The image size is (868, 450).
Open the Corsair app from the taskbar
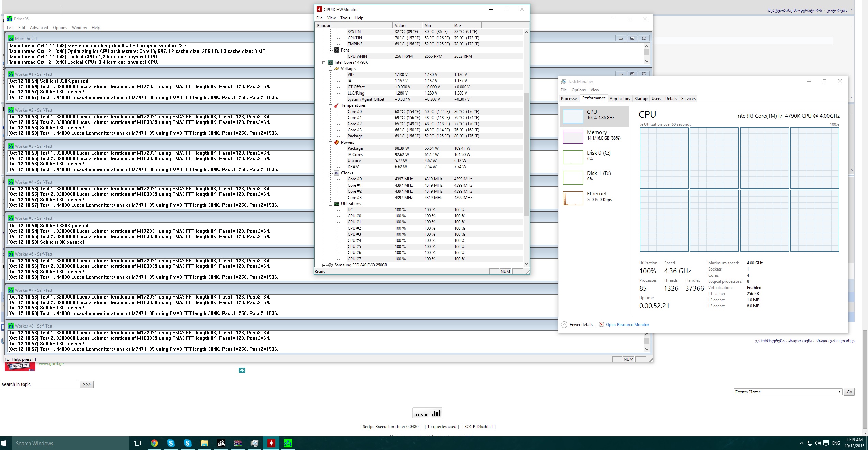[221, 443]
